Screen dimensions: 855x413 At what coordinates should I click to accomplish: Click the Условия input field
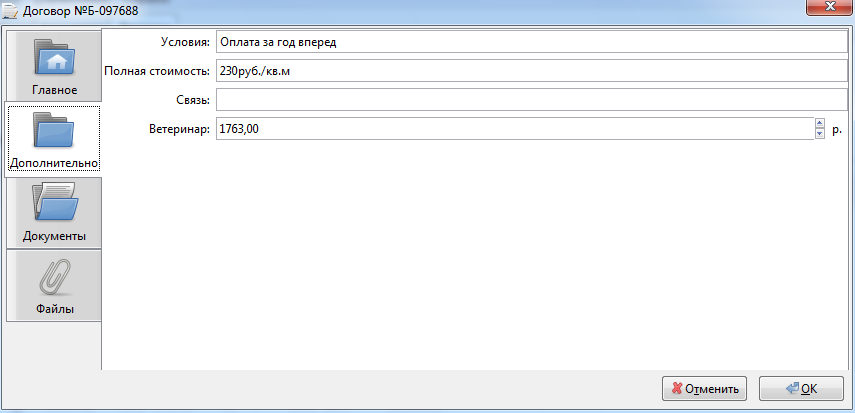(x=532, y=43)
